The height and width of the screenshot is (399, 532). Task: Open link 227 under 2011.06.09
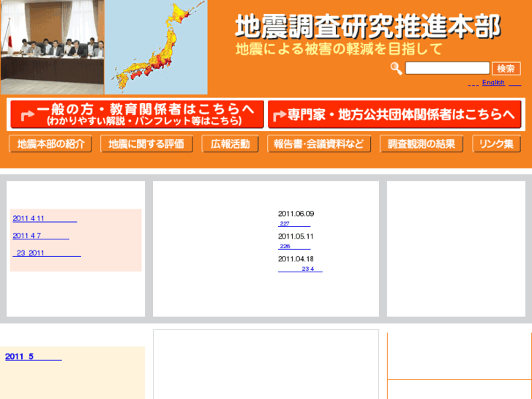[x=294, y=223]
